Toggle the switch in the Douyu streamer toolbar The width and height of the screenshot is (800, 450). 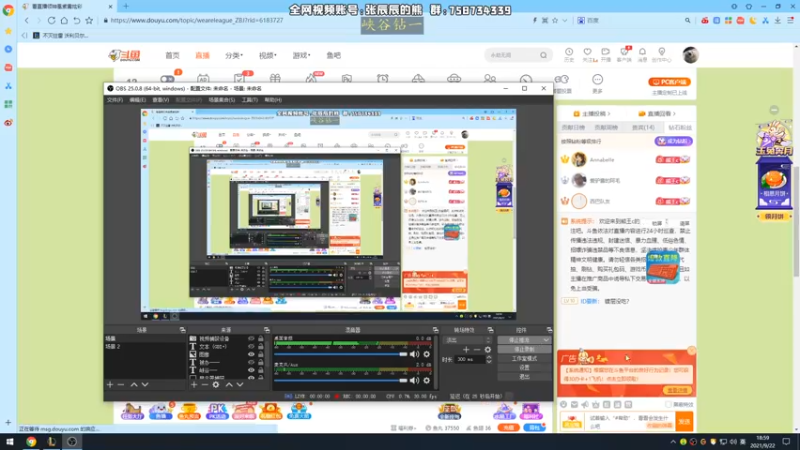click(x=167, y=79)
